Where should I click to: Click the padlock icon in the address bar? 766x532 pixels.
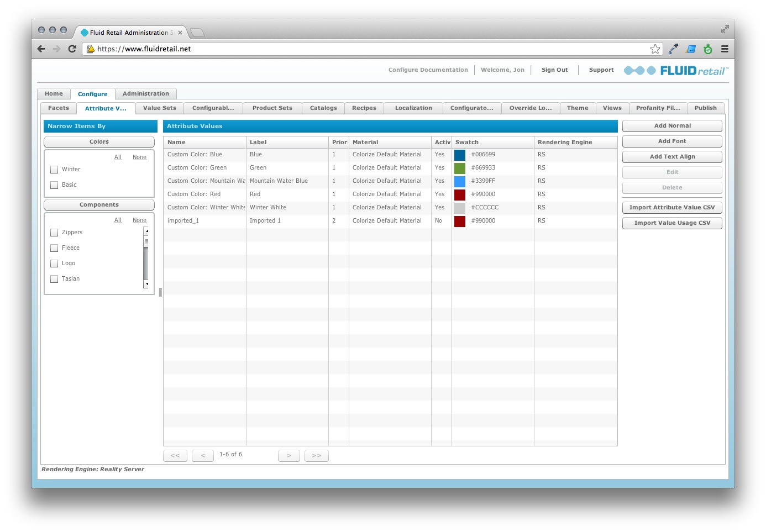[x=90, y=49]
